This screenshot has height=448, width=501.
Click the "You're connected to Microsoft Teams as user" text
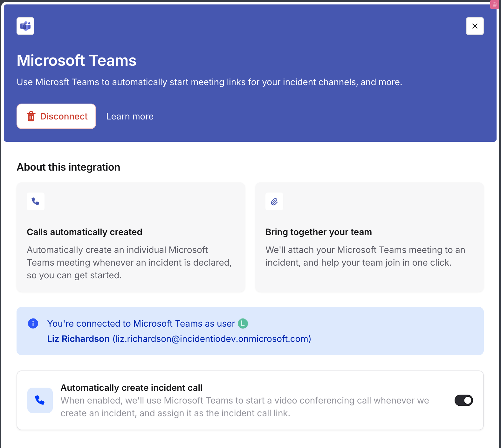click(141, 323)
